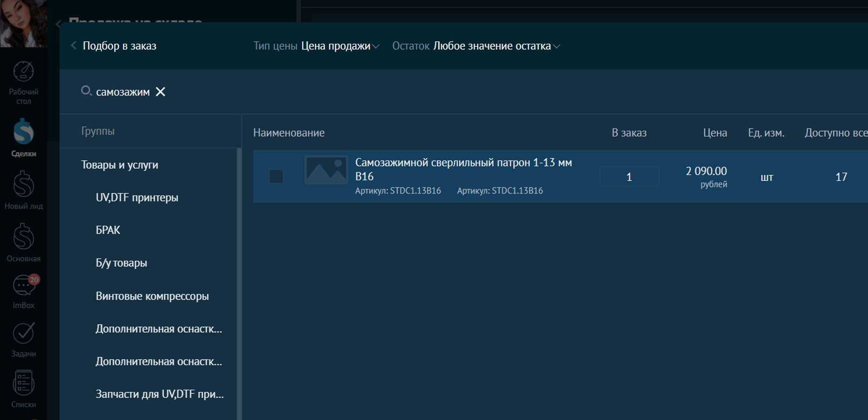This screenshot has width=868, height=420.
Task: Open the БРАК product group
Action: click(108, 230)
